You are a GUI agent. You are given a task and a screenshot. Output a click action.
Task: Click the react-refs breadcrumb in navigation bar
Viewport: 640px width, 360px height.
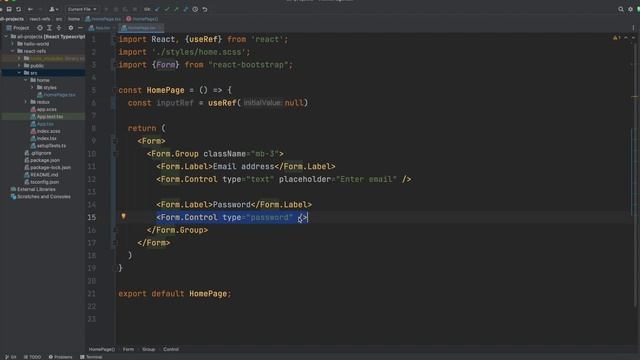[40, 19]
